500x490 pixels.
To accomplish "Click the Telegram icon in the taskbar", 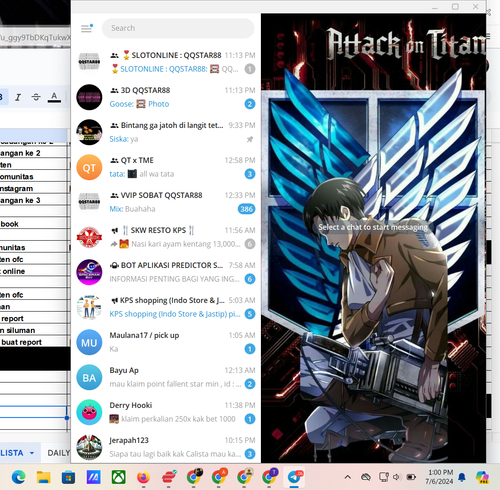I will 294,477.
